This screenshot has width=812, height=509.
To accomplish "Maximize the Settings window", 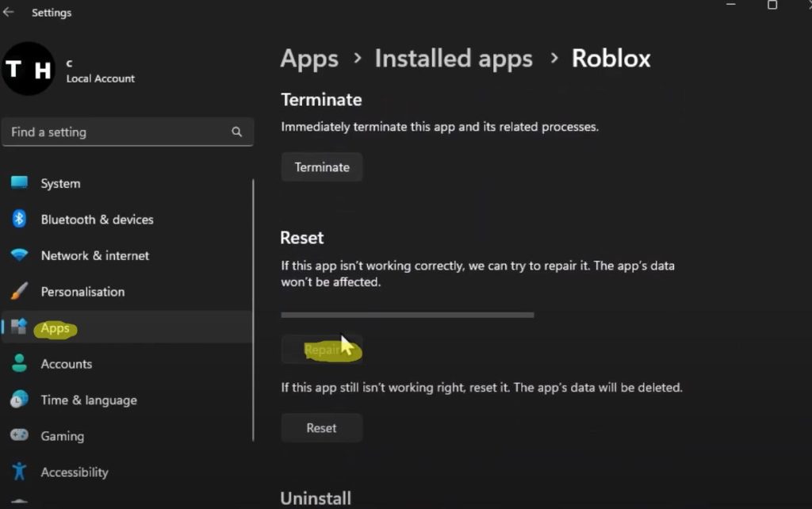I will click(772, 5).
